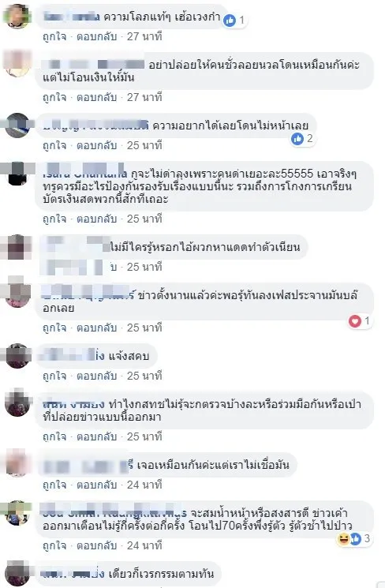Viewport: 385px width, 588px height.
Task: Click the laughing emoji reaction showing 3
Action: 343,539
